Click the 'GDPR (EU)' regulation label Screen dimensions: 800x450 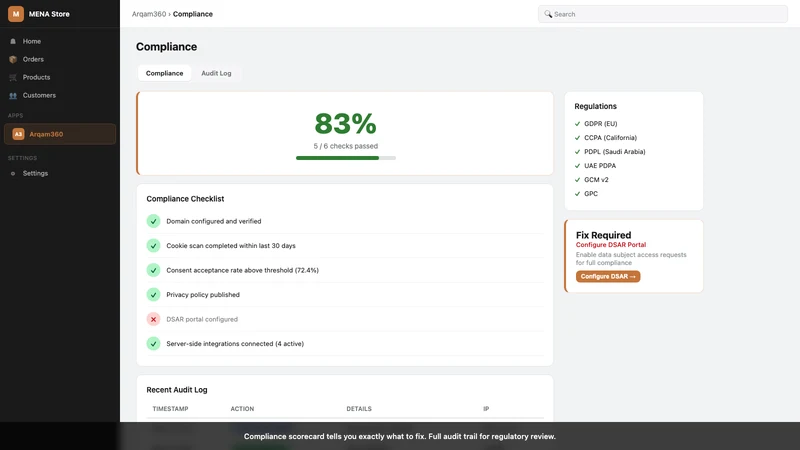click(x=601, y=123)
